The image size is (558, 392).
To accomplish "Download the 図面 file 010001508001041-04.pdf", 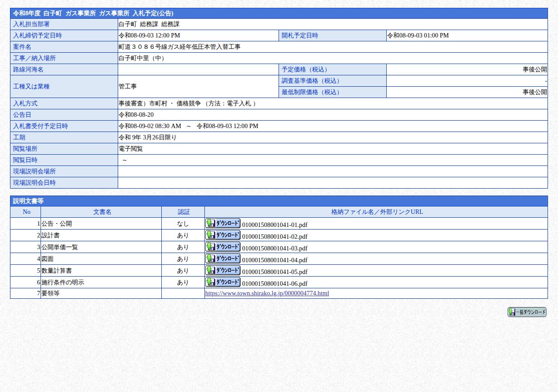I will click(223, 258).
